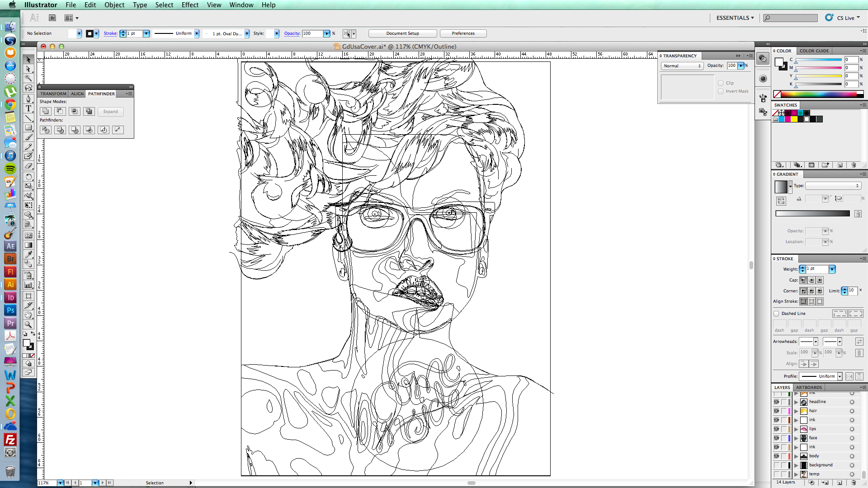Expand the hair layer contents
868x488 pixels.
pos(796,411)
